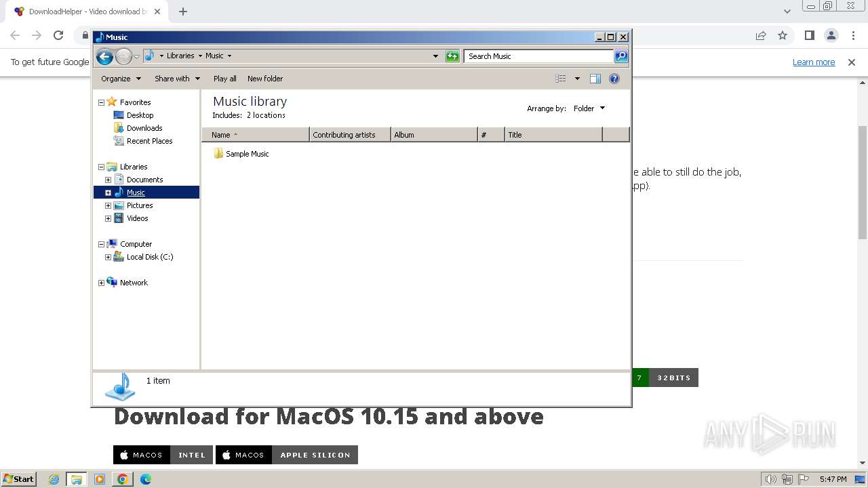Open the Chrome profile menu
868x488 pixels.
pyautogui.click(x=831, y=35)
